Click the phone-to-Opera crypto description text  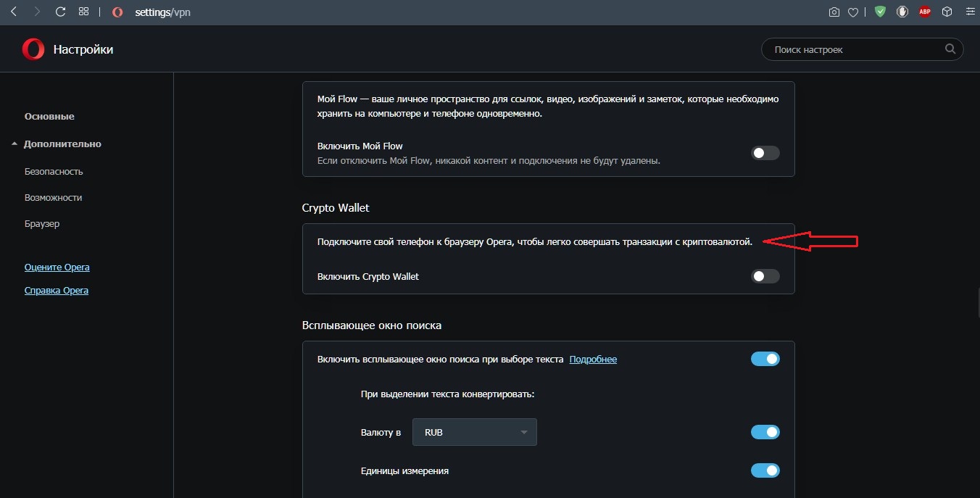point(535,241)
